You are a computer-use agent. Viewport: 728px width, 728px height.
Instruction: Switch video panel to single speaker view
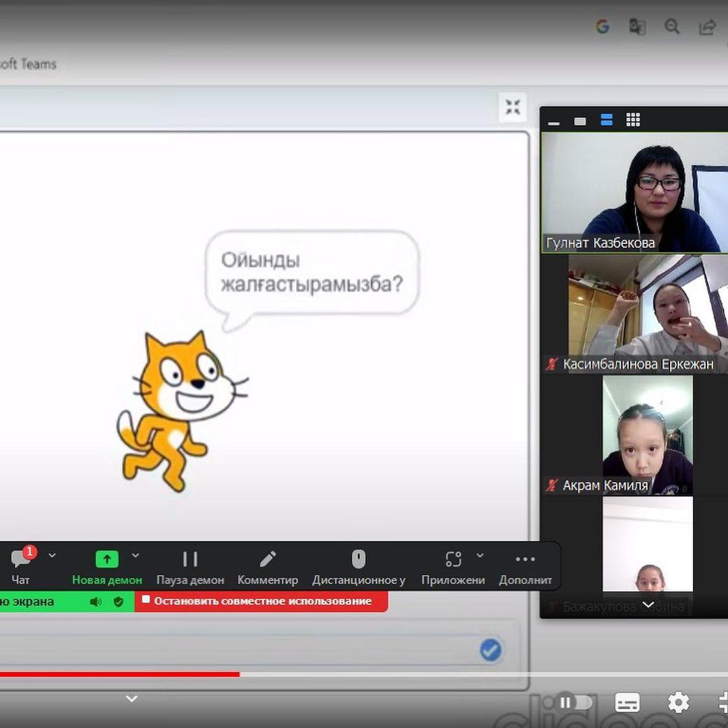coord(580,121)
